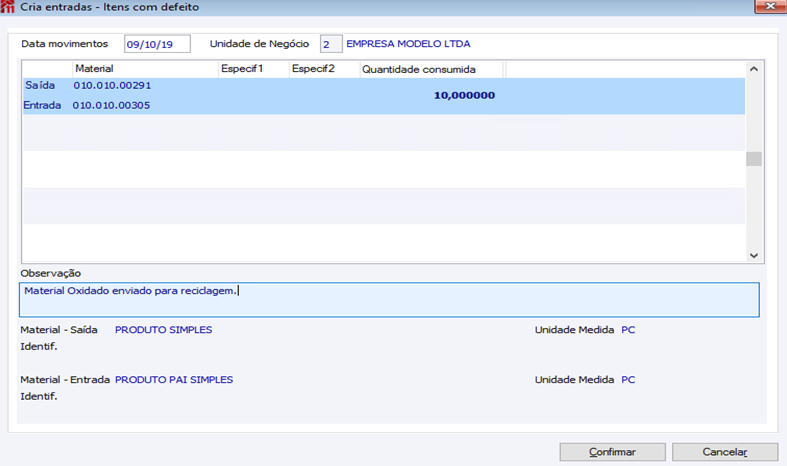Select the Entrada material code 010.010.00305
This screenshot has height=466, width=787.
pyautogui.click(x=111, y=105)
